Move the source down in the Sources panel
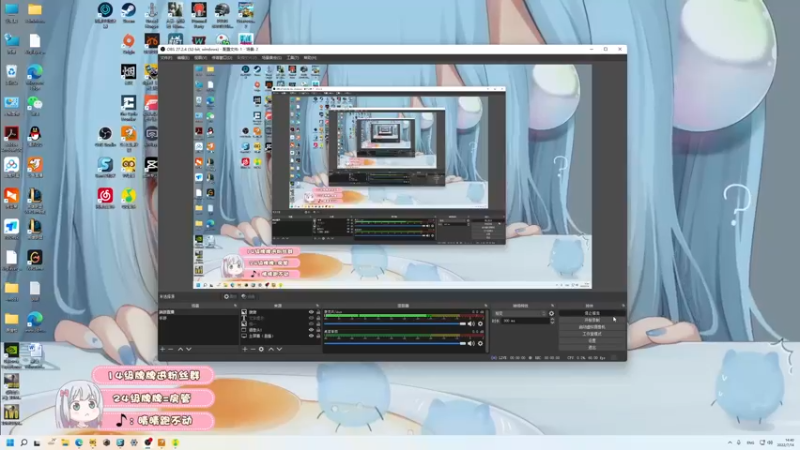Screen dimensions: 800x450 click(x=280, y=349)
